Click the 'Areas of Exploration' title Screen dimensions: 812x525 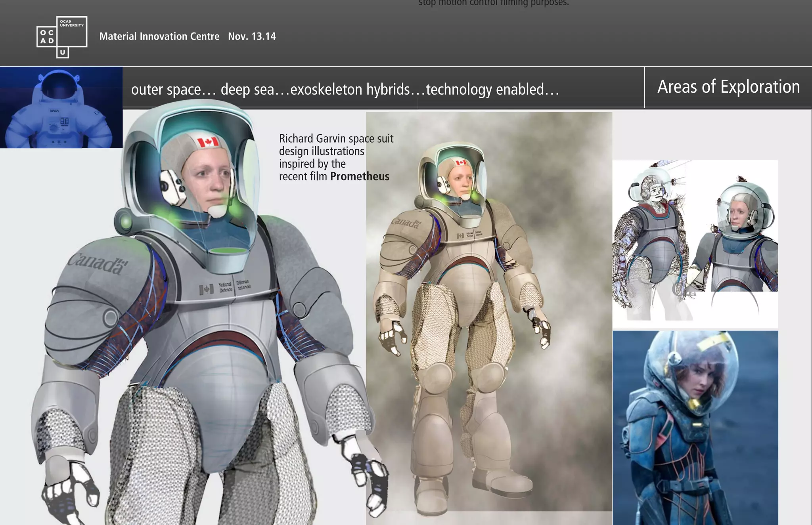tap(728, 87)
